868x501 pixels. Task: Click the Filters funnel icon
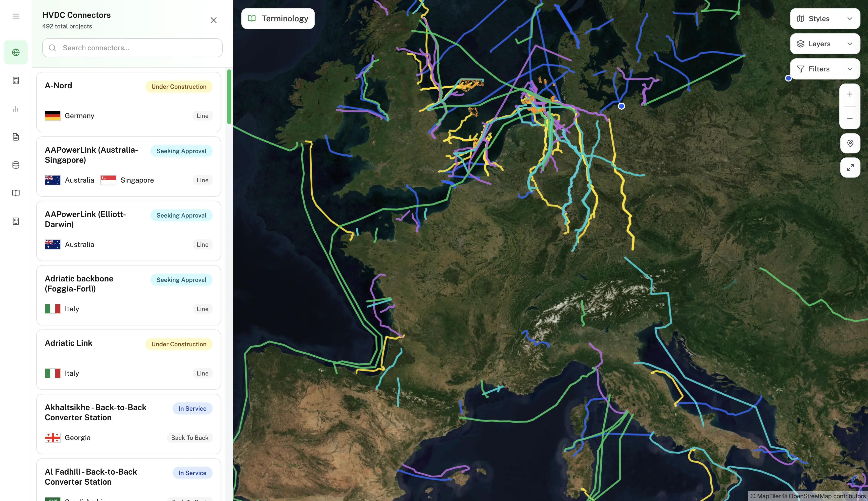click(801, 69)
